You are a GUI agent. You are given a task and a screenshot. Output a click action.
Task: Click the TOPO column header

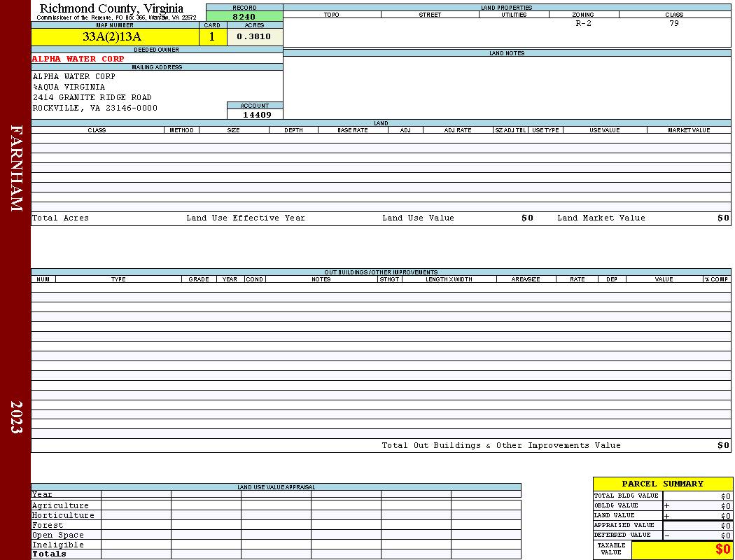click(332, 15)
